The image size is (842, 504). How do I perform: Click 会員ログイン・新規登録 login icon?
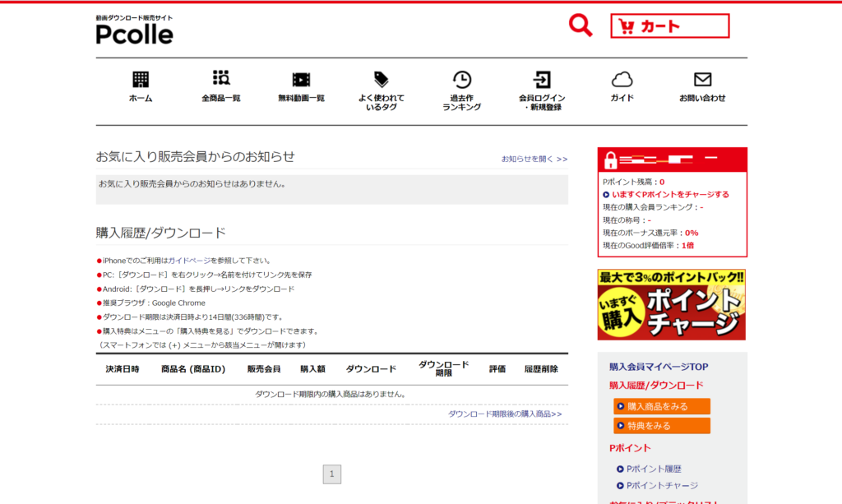click(541, 80)
